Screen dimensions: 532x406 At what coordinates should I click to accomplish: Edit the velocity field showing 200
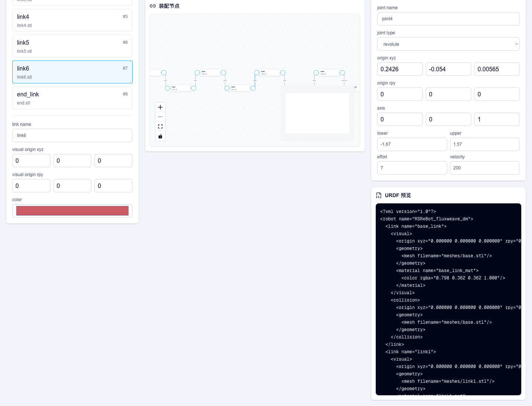click(x=485, y=168)
